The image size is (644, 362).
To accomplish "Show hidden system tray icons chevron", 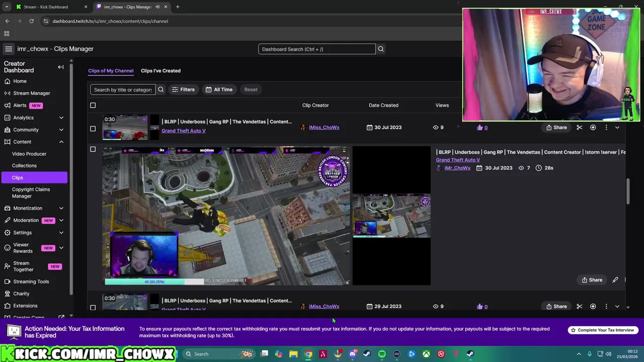I will (579, 354).
